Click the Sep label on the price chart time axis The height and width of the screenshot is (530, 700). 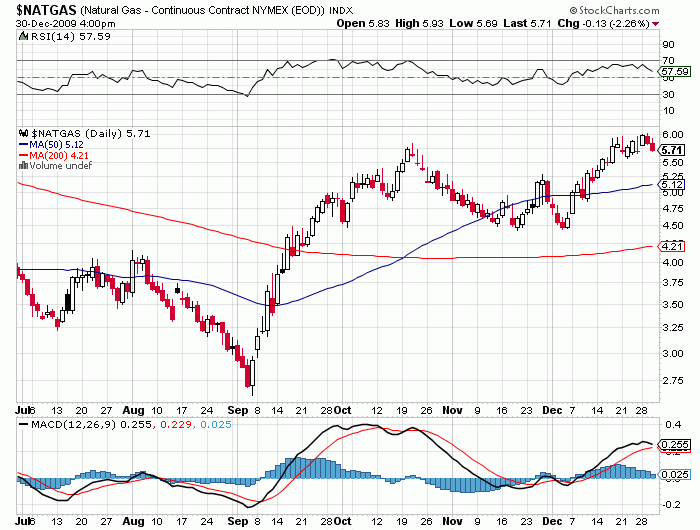click(235, 410)
